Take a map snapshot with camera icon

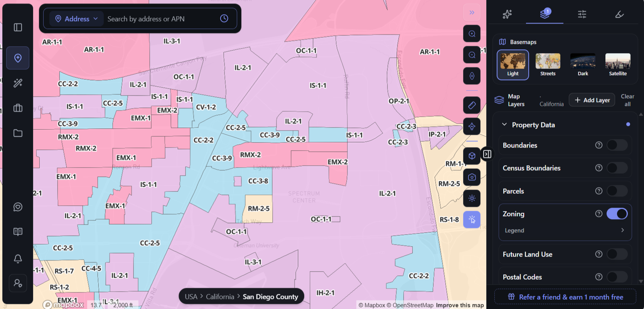coord(472,177)
